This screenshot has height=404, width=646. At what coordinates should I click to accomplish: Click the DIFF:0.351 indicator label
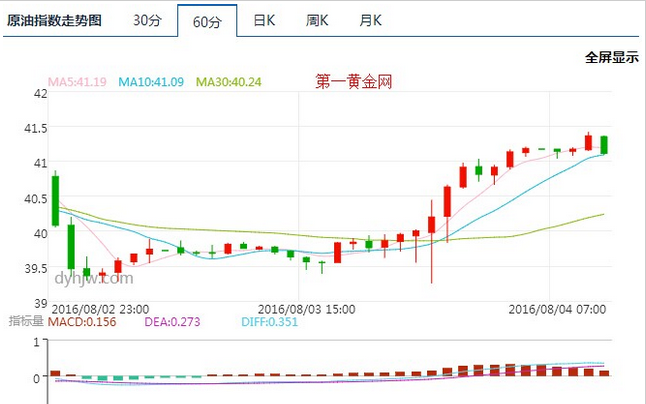(269, 322)
